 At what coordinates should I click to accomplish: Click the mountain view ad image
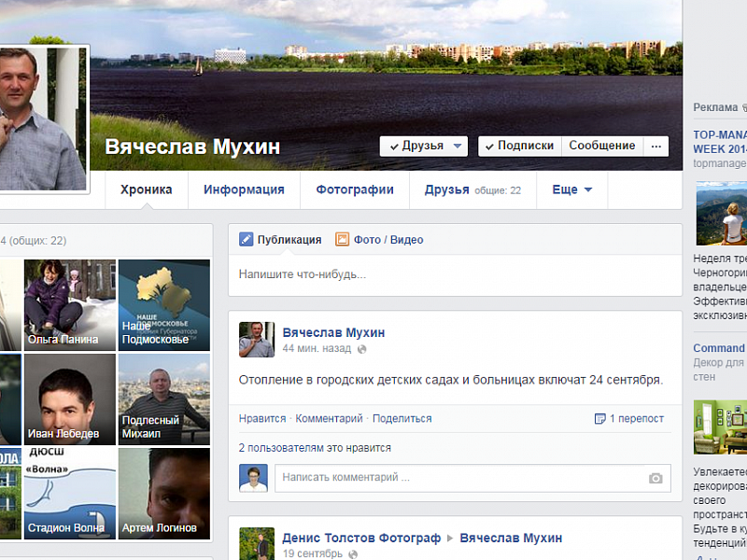click(721, 214)
